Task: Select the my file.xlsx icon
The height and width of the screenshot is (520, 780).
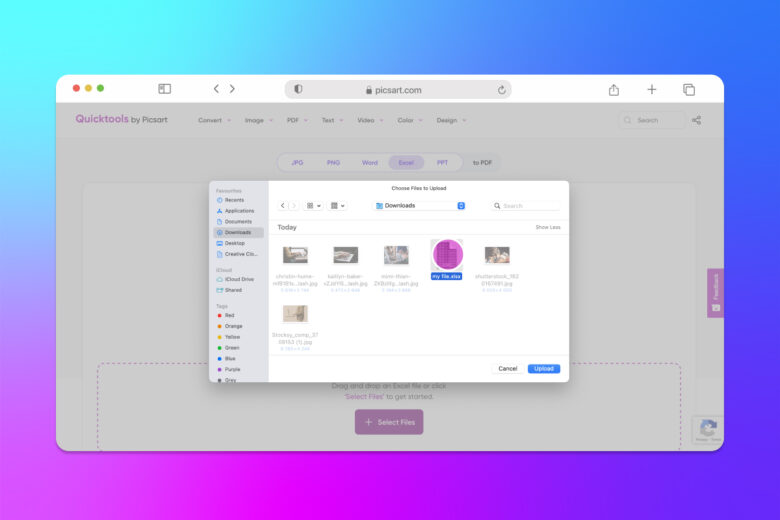Action: [x=447, y=255]
